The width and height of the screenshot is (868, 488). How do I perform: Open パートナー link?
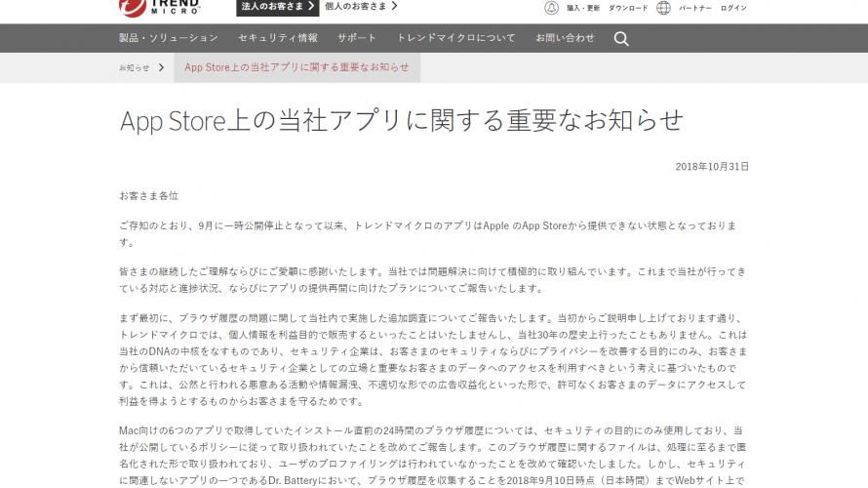[x=695, y=9]
